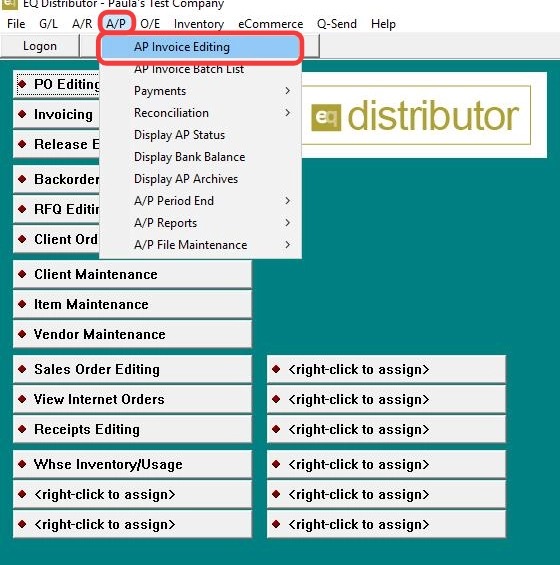
Task: Open the A/P File Maintenance submenu
Action: coord(201,245)
